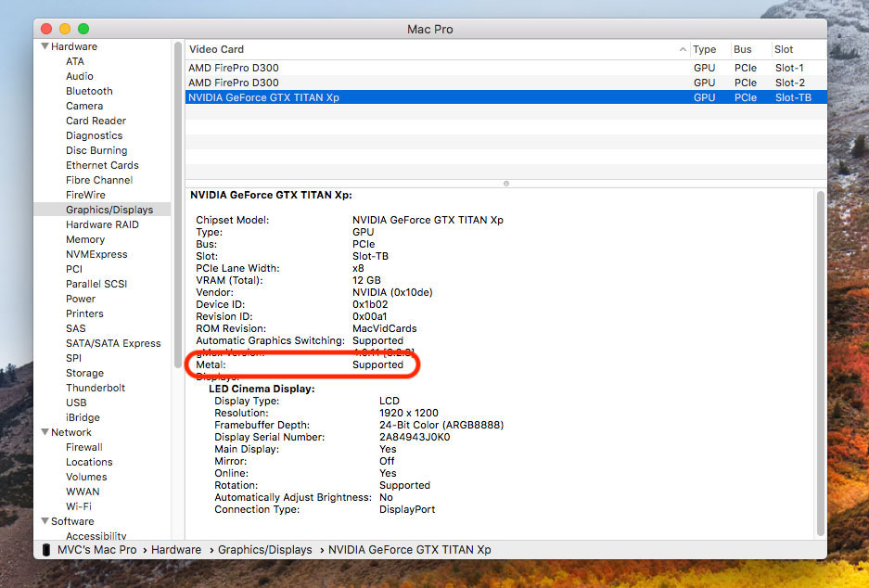Click the Mac Pro computer icon in path bar
This screenshot has width=869, height=588.
(x=46, y=550)
